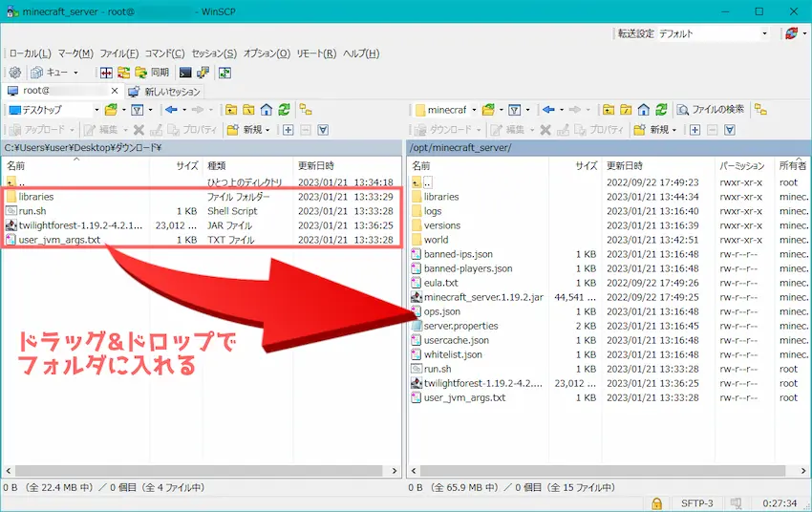812x512 pixels.
Task: Open the ローカル(L) menu
Action: point(30,53)
